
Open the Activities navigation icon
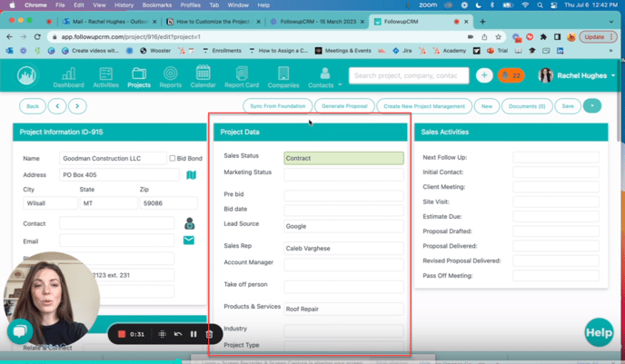[105, 77]
